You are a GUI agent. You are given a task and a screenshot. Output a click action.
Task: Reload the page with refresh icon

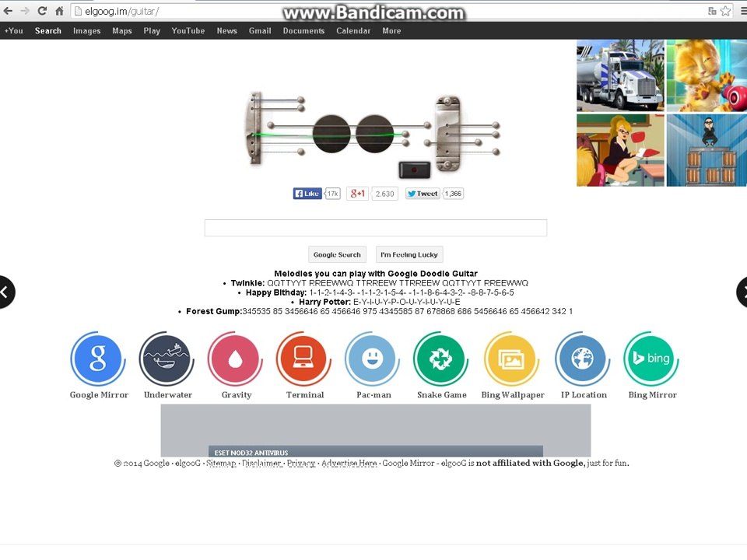click(42, 10)
